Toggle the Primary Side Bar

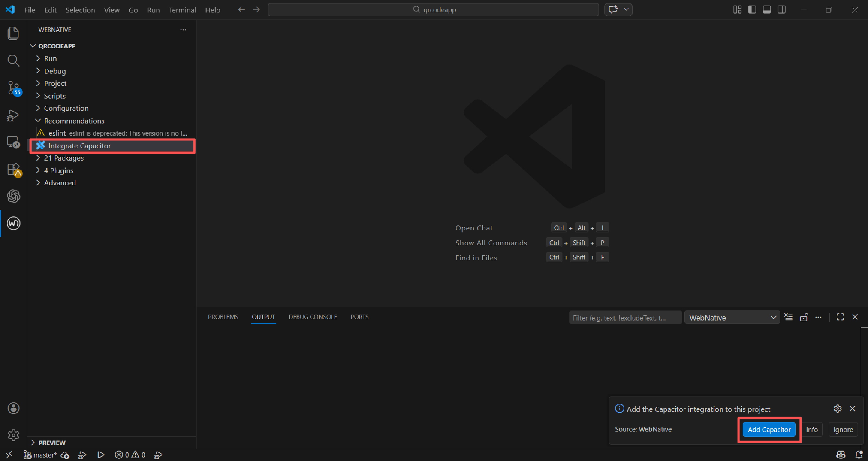[x=752, y=10]
